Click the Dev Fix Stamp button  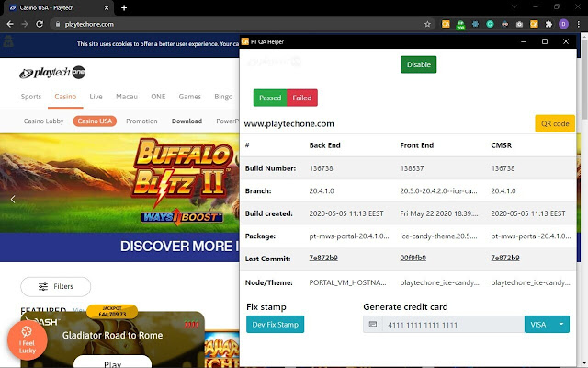[x=276, y=325]
